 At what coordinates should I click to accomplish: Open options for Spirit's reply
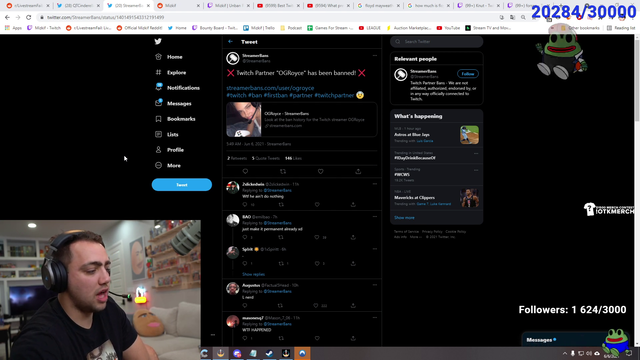pyautogui.click(x=375, y=249)
